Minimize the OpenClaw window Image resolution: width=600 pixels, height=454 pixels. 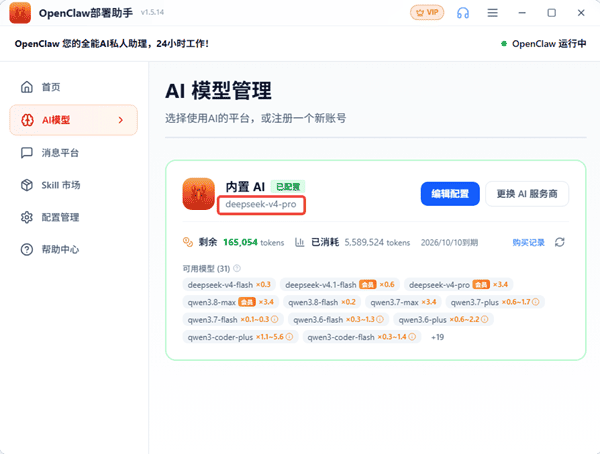pos(522,13)
